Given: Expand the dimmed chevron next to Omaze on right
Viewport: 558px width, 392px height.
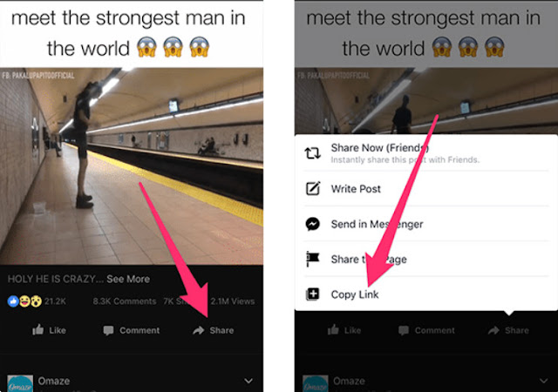Looking at the screenshot, I should (543, 381).
